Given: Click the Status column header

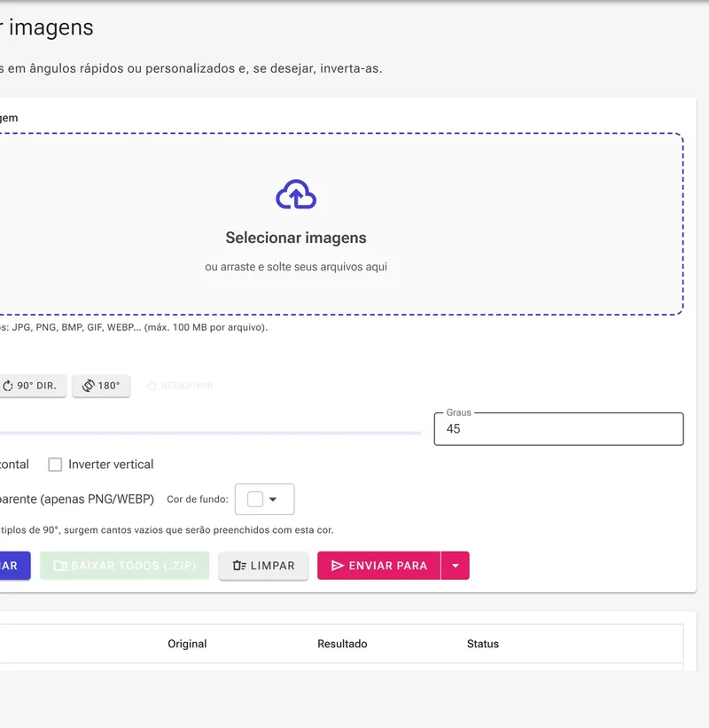Looking at the screenshot, I should click(483, 644).
